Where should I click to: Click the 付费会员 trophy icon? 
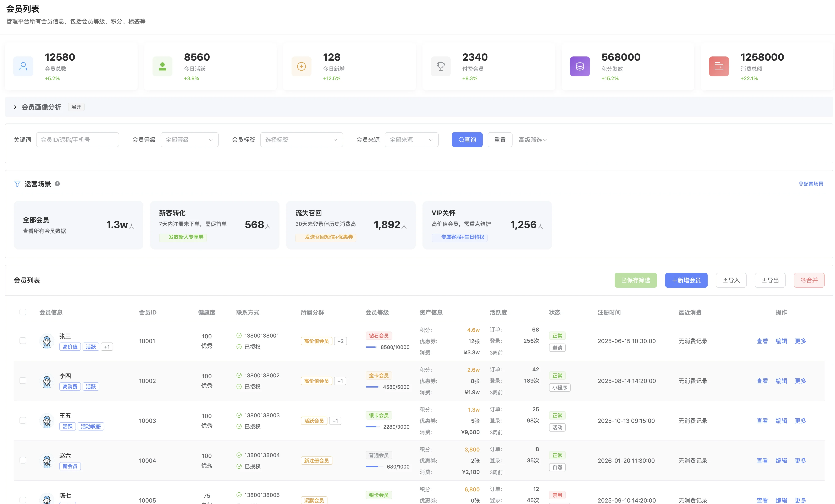tap(441, 66)
